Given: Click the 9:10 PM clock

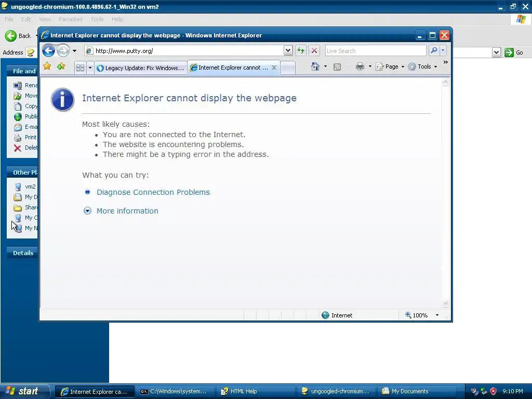Looking at the screenshot, I should (x=513, y=392).
